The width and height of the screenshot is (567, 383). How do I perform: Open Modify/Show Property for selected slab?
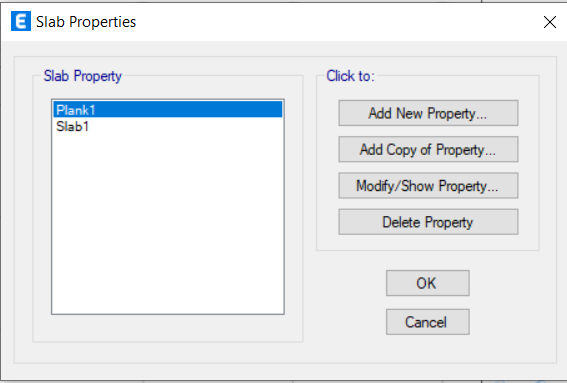pyautogui.click(x=428, y=186)
